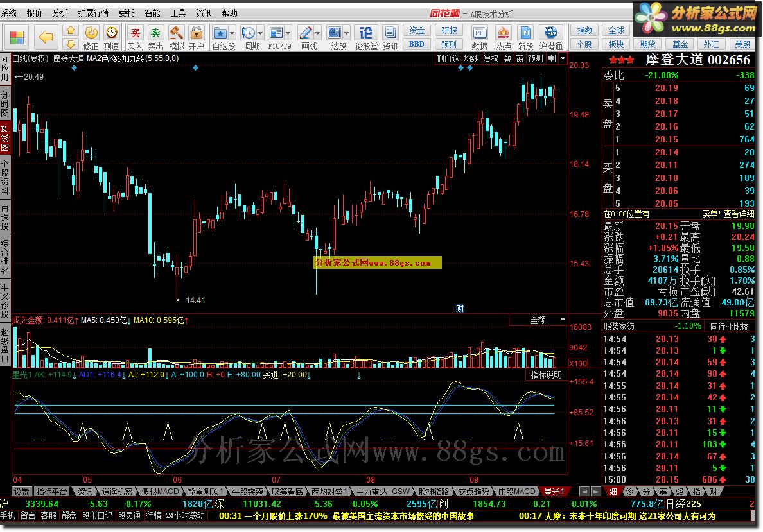Toggle the 叠 overlay chart option
763x532 pixels.
coord(507,58)
